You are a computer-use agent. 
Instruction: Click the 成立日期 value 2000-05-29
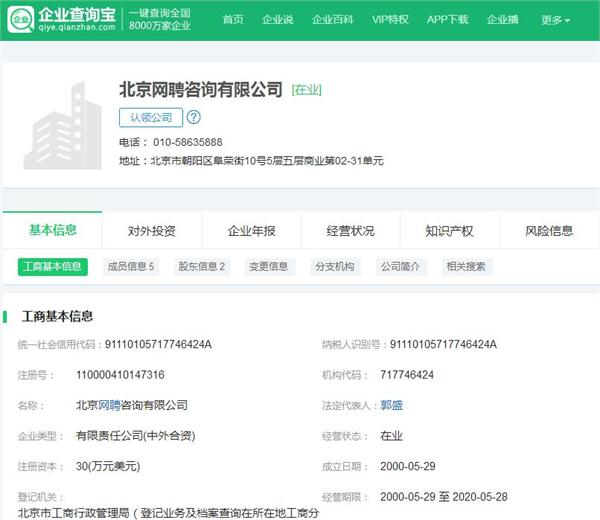(408, 466)
